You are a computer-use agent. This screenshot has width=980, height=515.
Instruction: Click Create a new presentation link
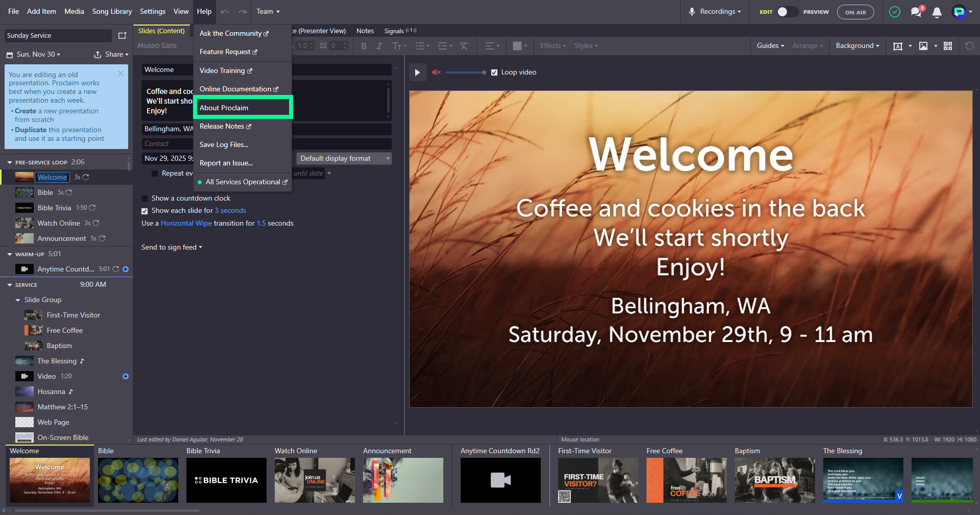pyautogui.click(x=25, y=111)
